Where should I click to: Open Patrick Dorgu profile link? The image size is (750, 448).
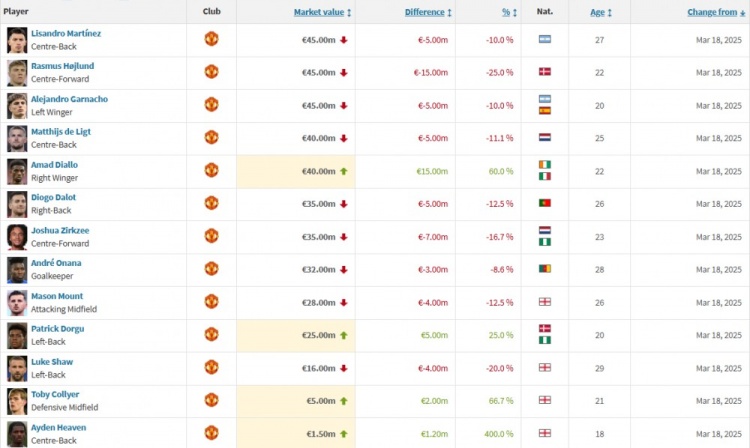point(58,328)
